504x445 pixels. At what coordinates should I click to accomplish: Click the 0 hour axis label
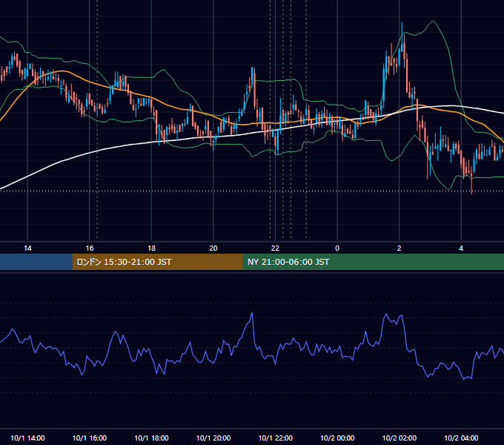pos(337,248)
